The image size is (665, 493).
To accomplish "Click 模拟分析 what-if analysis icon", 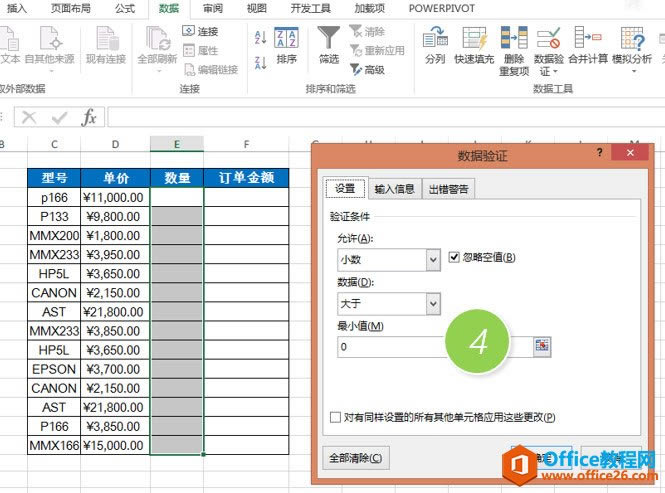I will click(632, 37).
